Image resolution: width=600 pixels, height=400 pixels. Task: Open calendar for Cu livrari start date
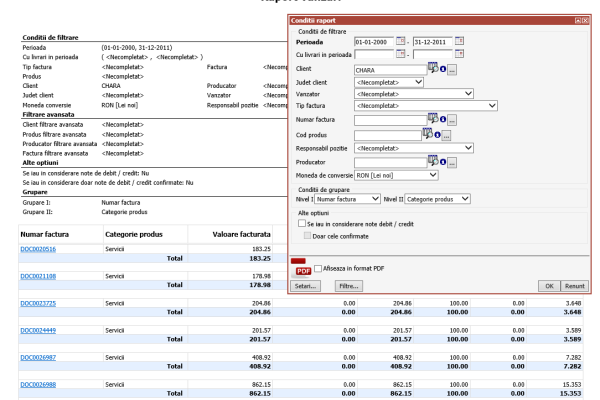coord(400,54)
